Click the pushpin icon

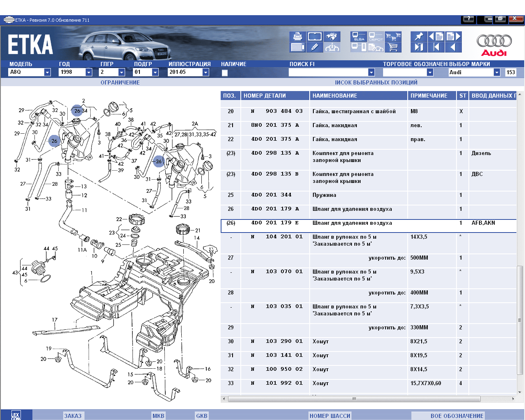(419, 37)
